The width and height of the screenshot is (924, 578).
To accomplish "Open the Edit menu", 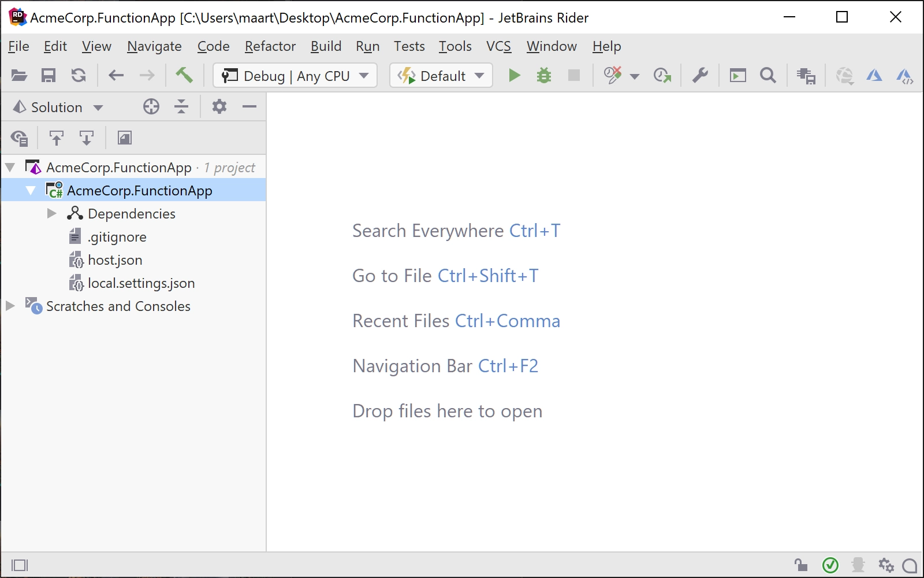I will pyautogui.click(x=55, y=46).
